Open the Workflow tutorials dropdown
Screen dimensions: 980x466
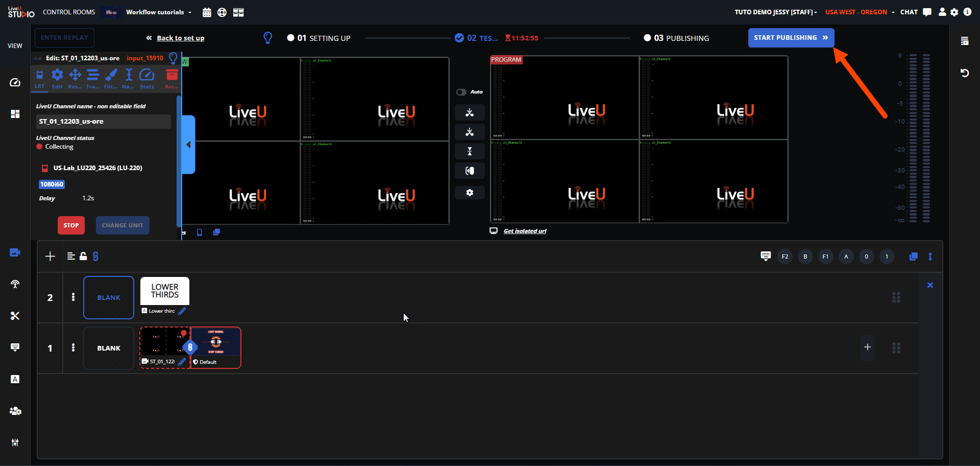click(159, 12)
